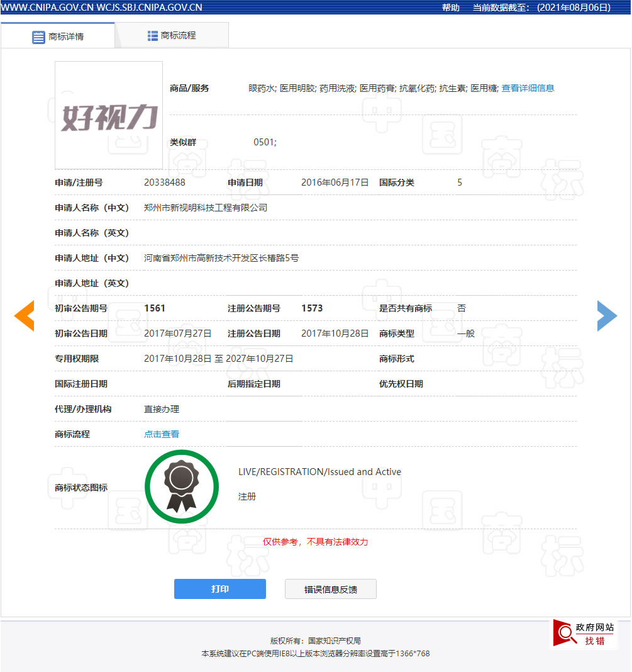Image resolution: width=632 pixels, height=672 pixels.
Task: Open the 帮助 help link
Action: pos(450,8)
